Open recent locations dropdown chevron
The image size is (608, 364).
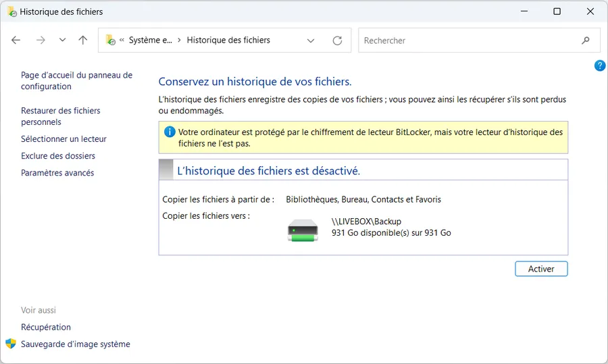pos(62,41)
